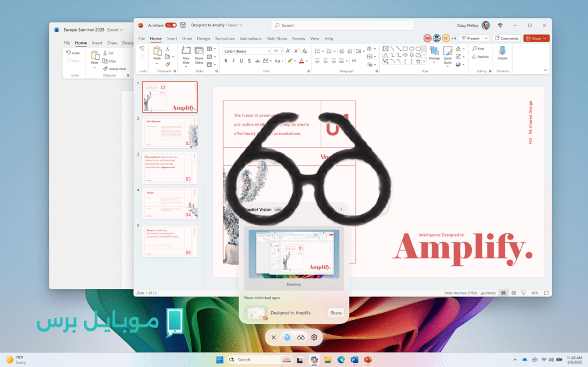
Task: Select the Oval shape
Action: (x=412, y=49)
